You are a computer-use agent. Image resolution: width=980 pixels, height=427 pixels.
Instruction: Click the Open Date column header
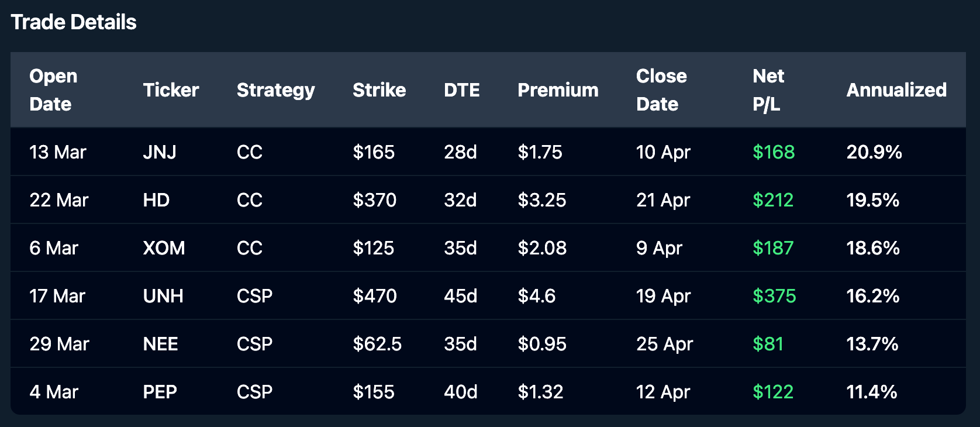point(53,90)
